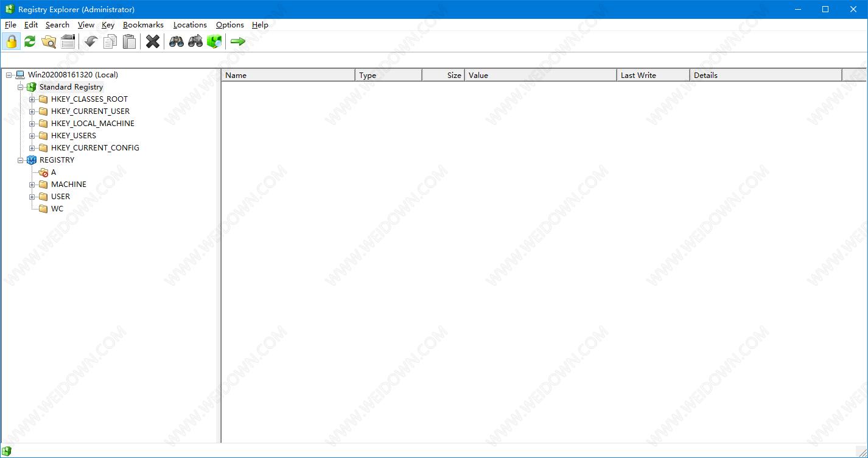This screenshot has height=458, width=868.
Task: Click the binoculars find icon
Action: tap(177, 41)
